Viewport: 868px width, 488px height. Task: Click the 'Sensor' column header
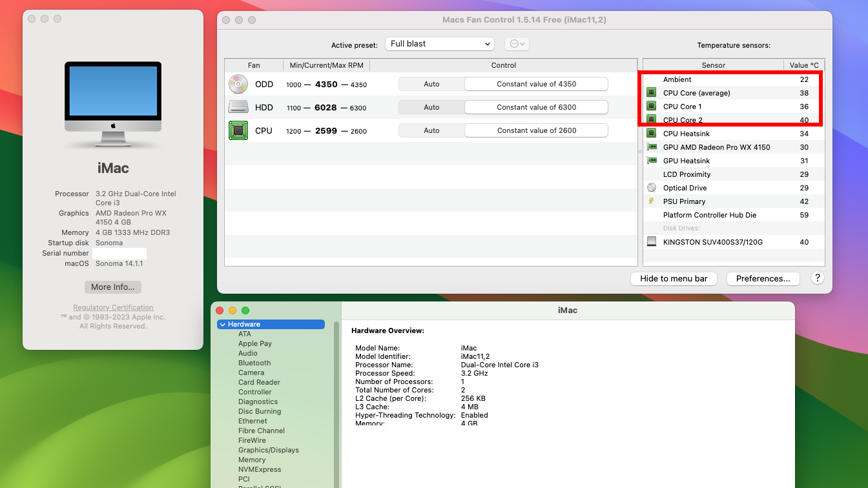tap(713, 65)
